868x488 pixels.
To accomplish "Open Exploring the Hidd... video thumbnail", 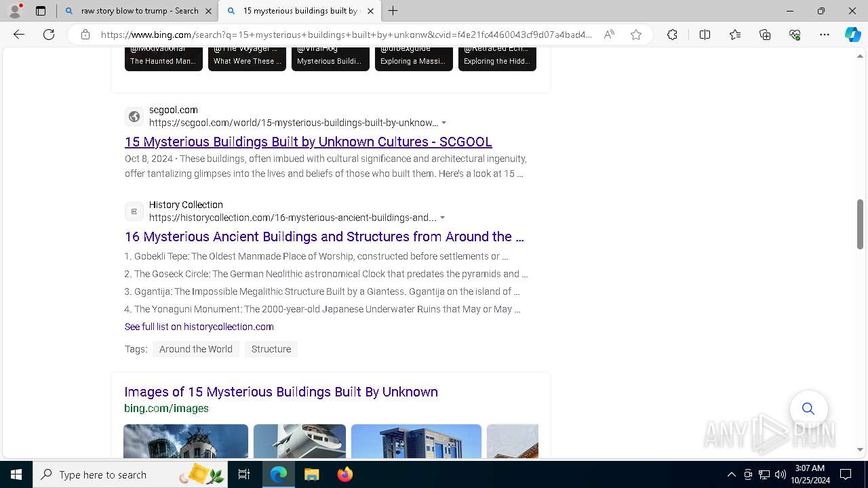I will click(497, 59).
